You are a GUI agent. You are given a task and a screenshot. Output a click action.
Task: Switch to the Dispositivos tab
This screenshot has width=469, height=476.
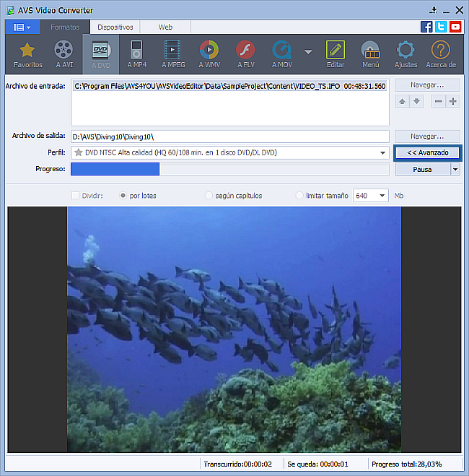(115, 27)
